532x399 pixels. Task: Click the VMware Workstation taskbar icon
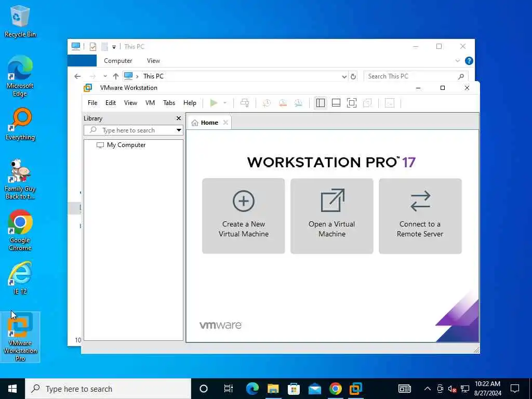tap(356, 389)
